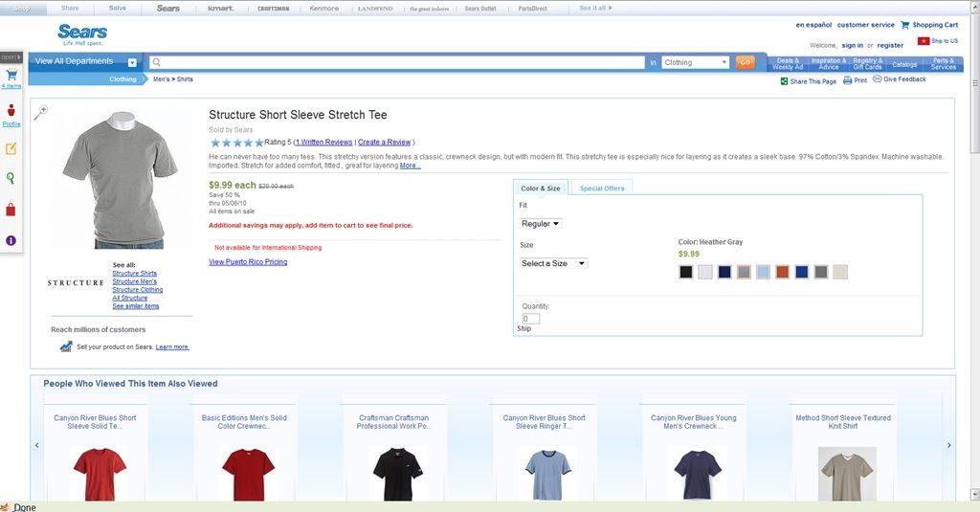Expand See it all in top bar
The height and width of the screenshot is (512, 980).
(x=595, y=8)
